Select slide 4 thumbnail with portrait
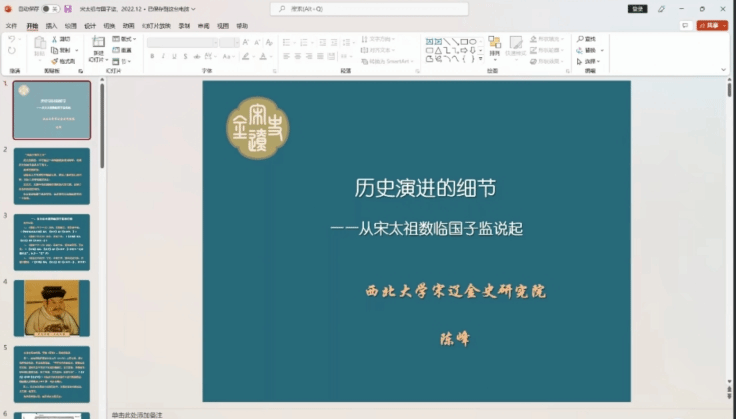736x419 pixels. click(51, 307)
